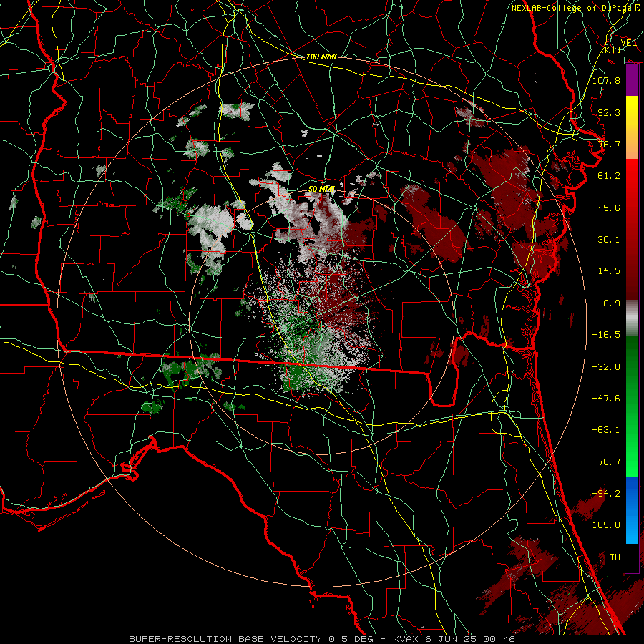Viewport: 644px width, 644px height.
Task: Click the 76.7 value on velocity scale
Action: click(x=609, y=144)
